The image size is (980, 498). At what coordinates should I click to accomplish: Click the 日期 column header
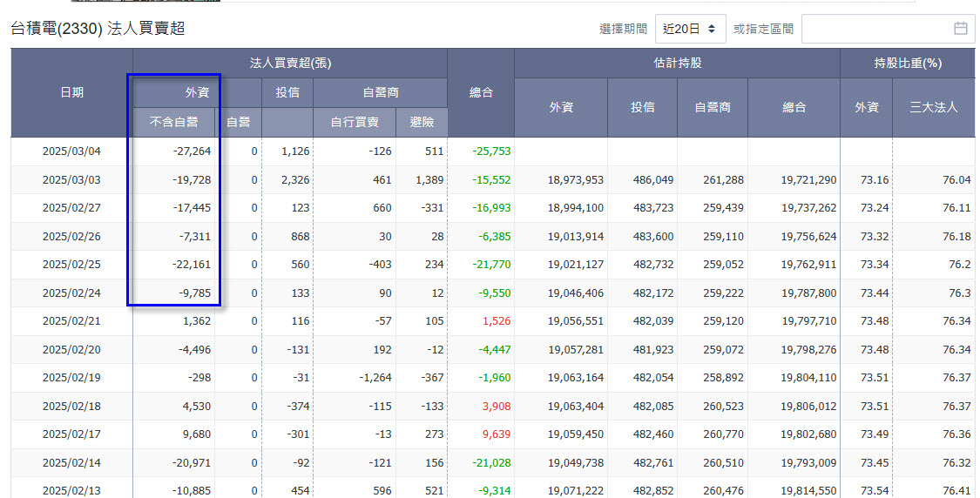click(x=71, y=92)
